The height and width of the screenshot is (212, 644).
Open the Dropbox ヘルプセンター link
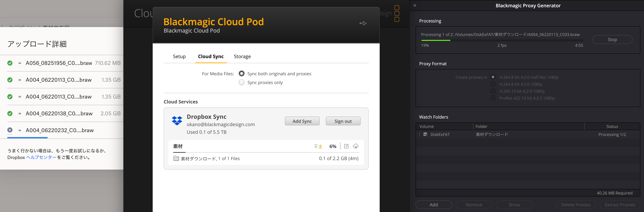click(x=41, y=157)
